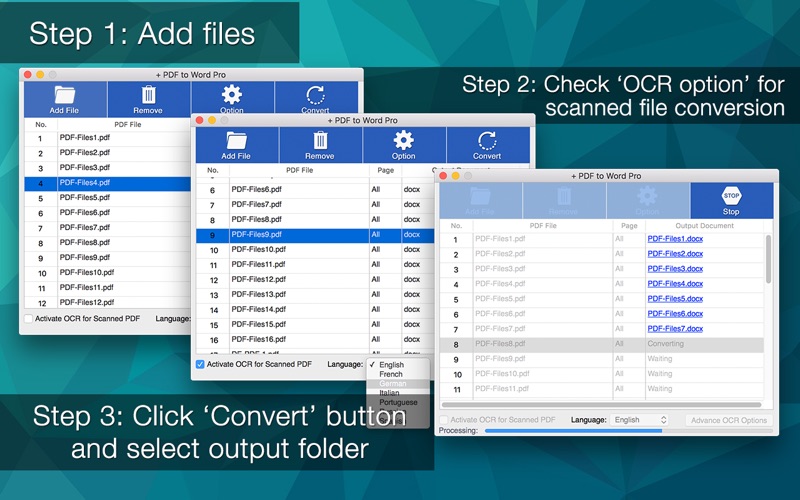Click PDF-Files11.pdf row in front window
Image resolution: width=800 pixels, height=500 pixels.
point(602,389)
